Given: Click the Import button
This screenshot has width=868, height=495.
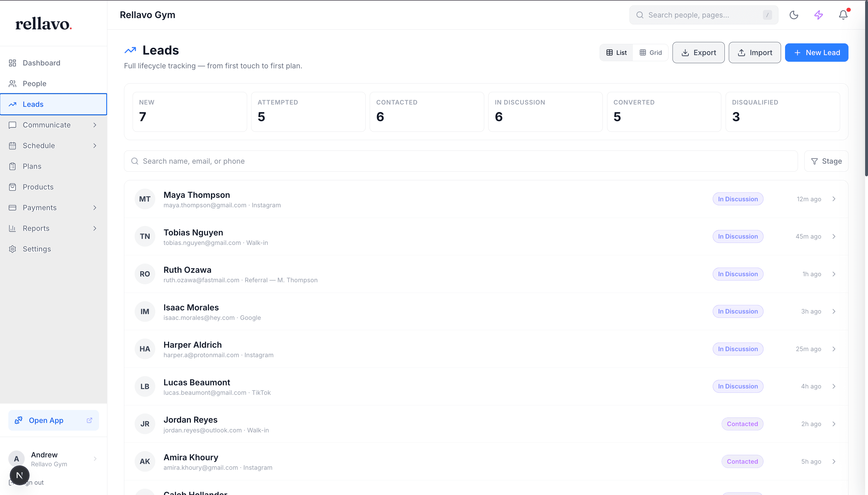Looking at the screenshot, I should pyautogui.click(x=755, y=53).
